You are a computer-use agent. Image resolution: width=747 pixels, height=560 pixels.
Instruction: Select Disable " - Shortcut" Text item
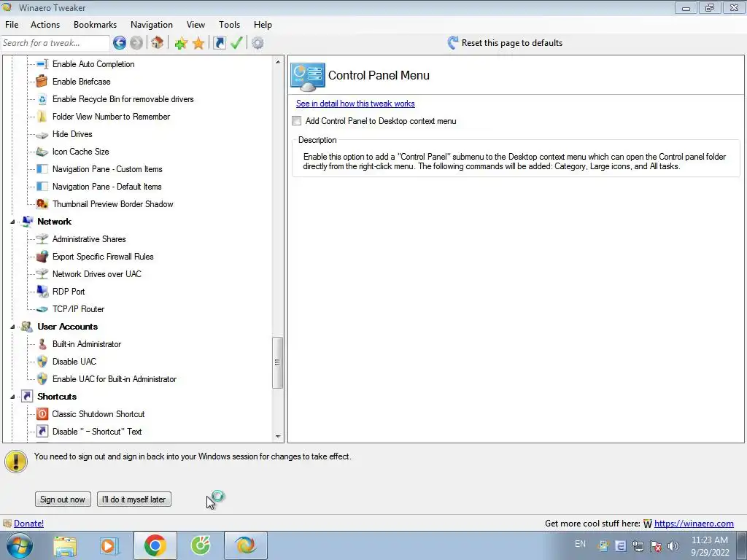pos(97,432)
